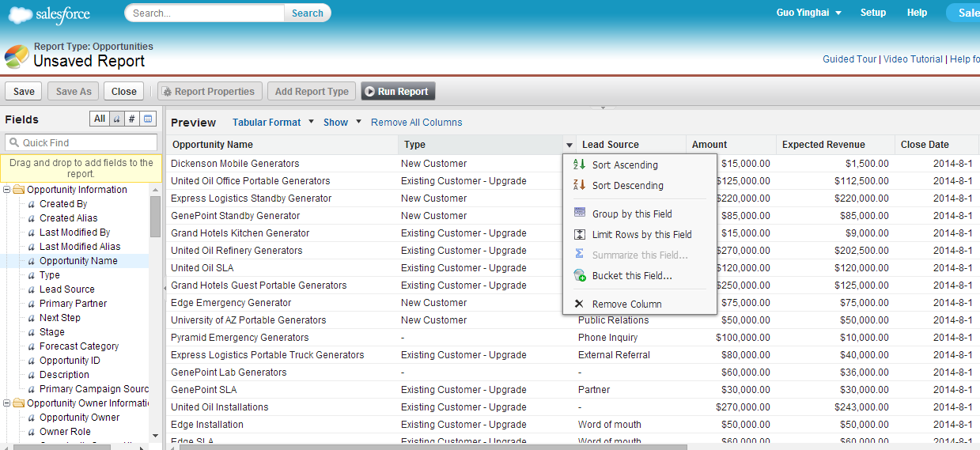Click the Fields tree scroll up arrow
980x450 pixels.
point(155,188)
